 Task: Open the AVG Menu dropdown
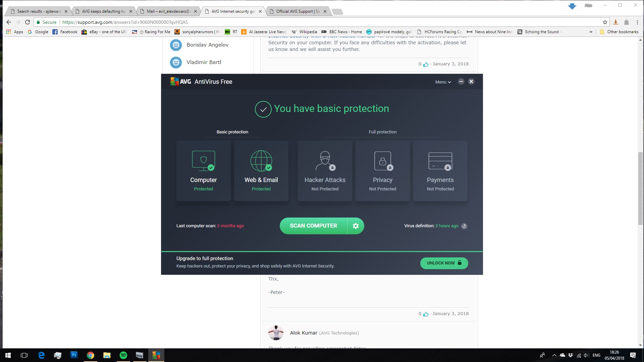(442, 81)
